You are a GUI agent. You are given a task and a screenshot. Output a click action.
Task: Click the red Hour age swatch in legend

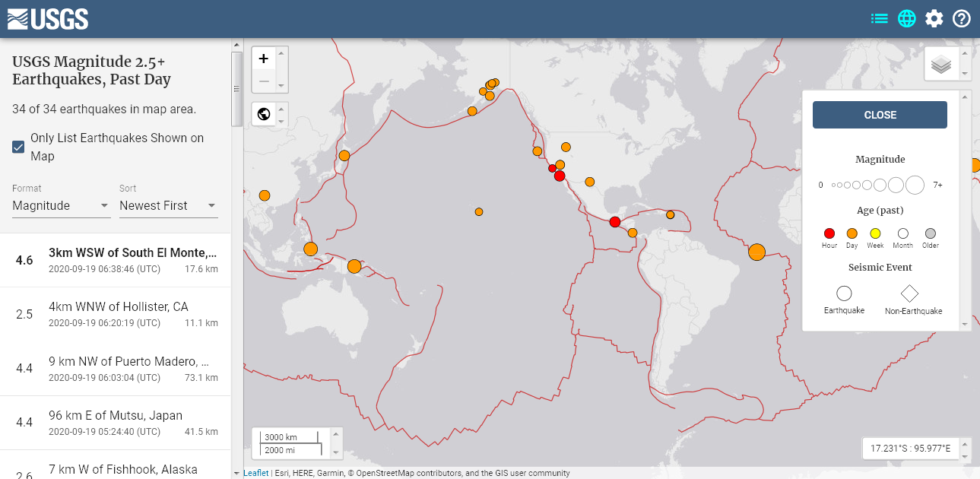[829, 233]
